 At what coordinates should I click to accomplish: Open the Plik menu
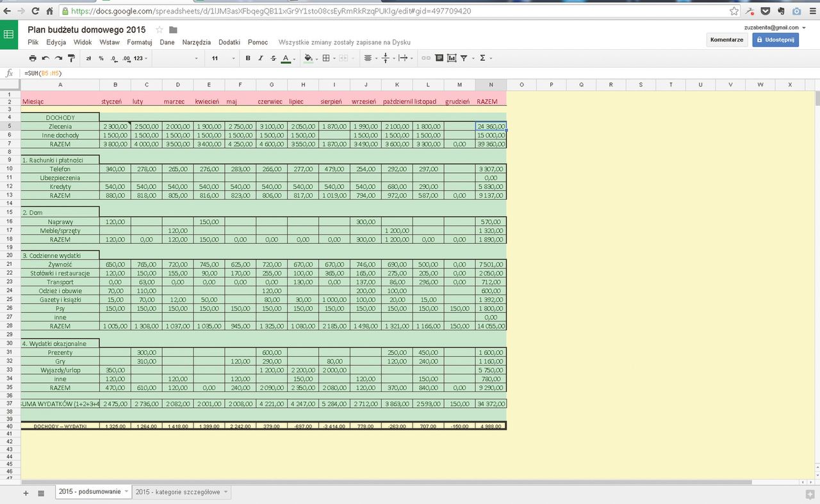coord(33,42)
